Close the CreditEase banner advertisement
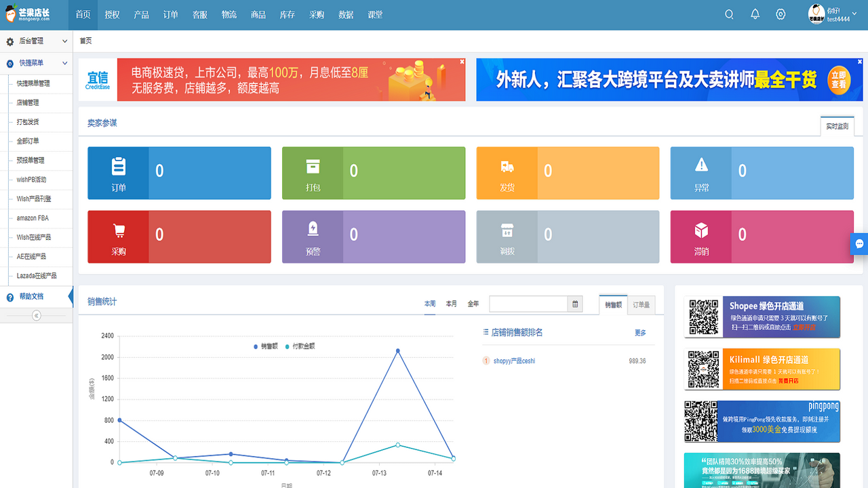The height and width of the screenshot is (488, 868). (x=462, y=62)
